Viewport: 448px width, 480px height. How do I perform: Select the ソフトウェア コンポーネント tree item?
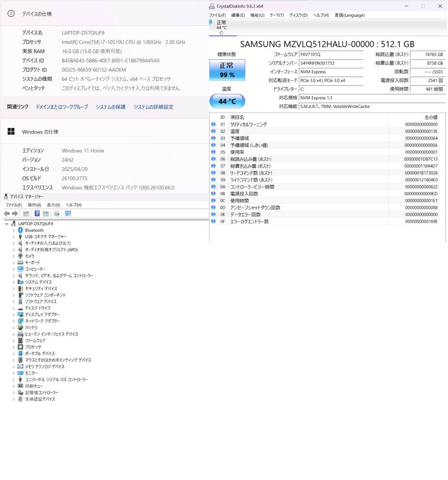tap(46, 295)
